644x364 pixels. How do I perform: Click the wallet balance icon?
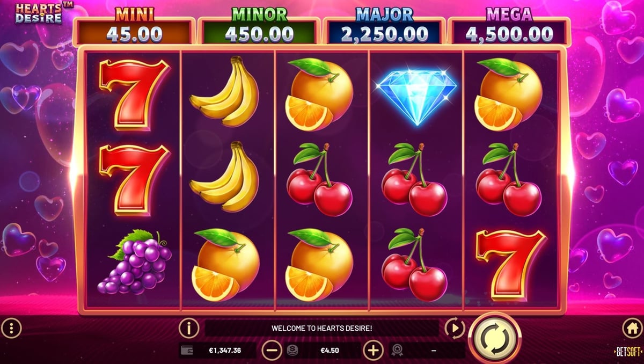(x=187, y=351)
